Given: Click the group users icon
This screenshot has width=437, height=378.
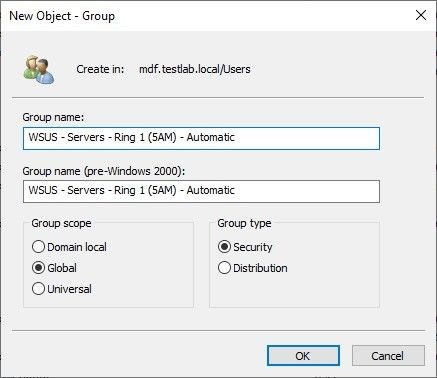Looking at the screenshot, I should click(x=39, y=69).
